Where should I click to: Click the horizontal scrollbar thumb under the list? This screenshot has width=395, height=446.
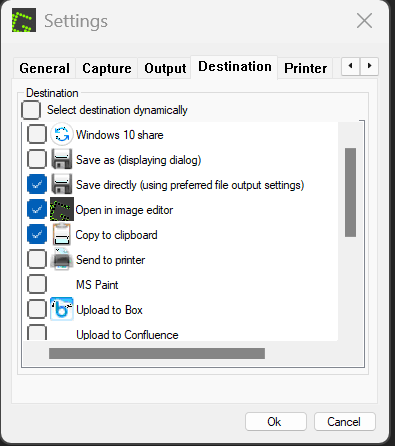point(157,353)
